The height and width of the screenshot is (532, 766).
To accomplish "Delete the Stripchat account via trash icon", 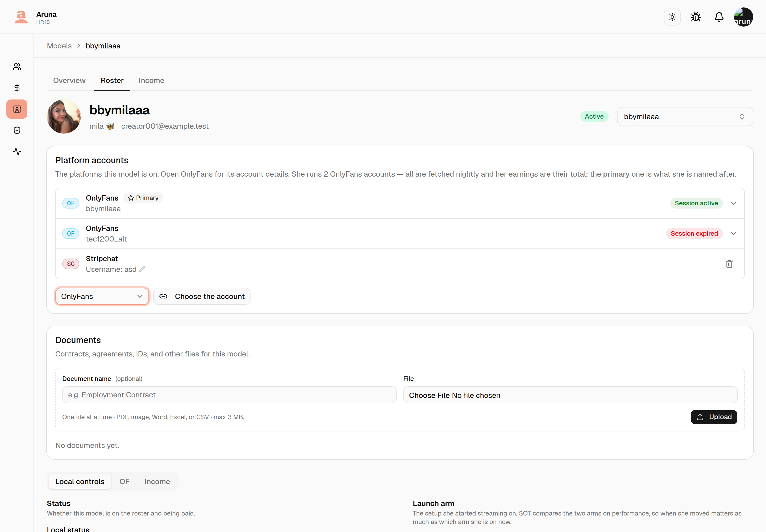I will pyautogui.click(x=729, y=264).
